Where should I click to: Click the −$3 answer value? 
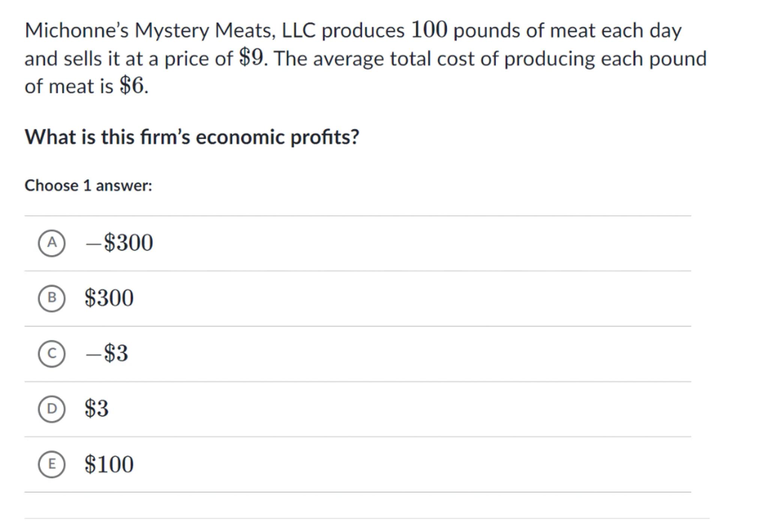(x=107, y=353)
